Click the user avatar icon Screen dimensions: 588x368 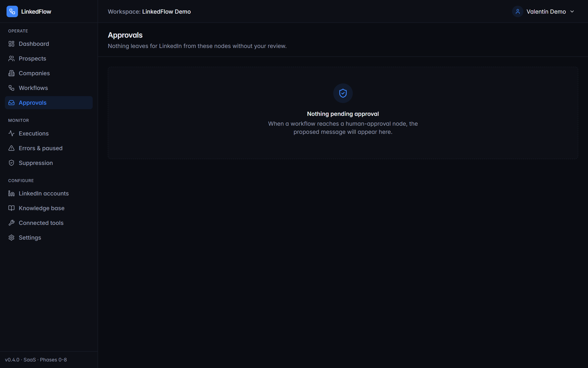click(x=518, y=11)
